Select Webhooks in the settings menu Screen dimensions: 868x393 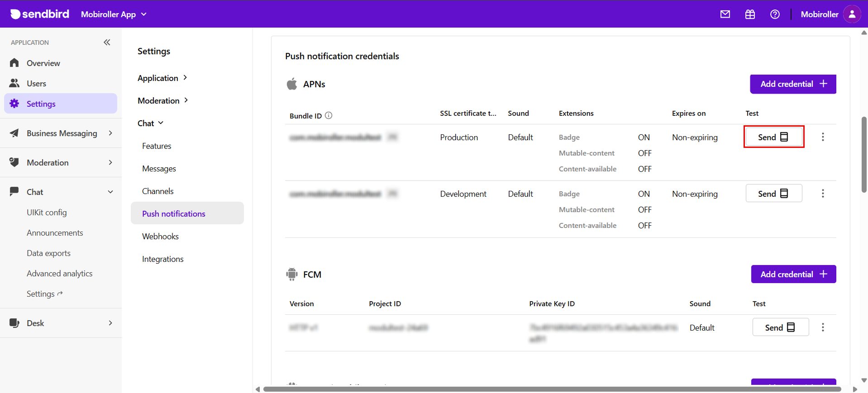(x=160, y=237)
